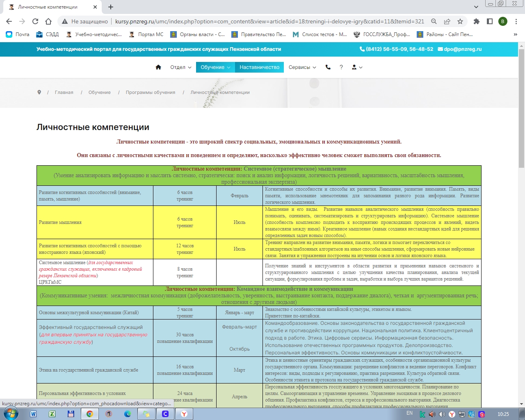
Task: Select the Наставничество menu item
Action: point(259,67)
